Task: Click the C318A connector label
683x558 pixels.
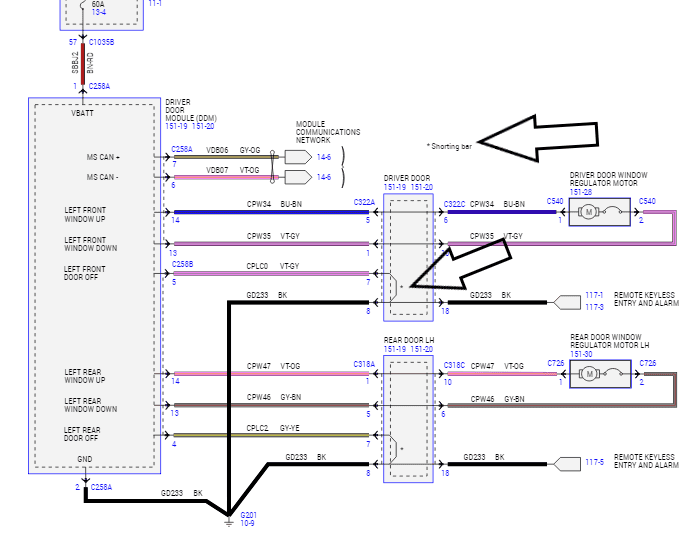Action: pos(364,364)
